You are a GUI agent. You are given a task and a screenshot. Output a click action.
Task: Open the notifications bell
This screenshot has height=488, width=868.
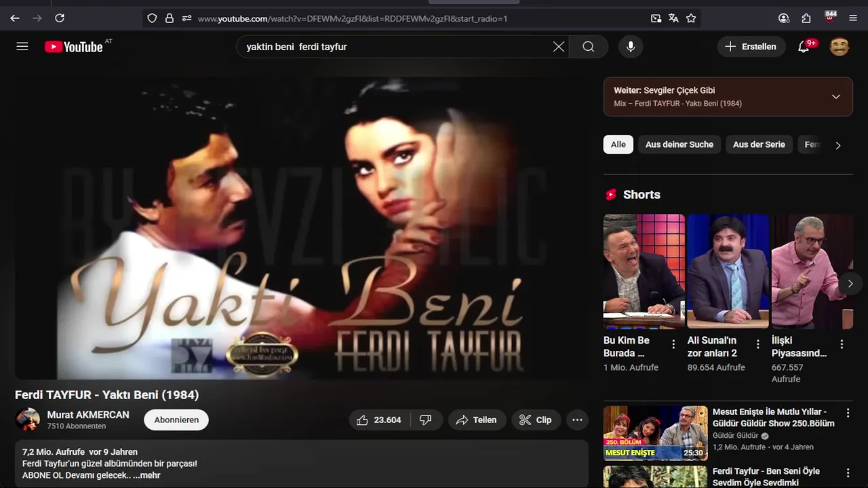(804, 47)
